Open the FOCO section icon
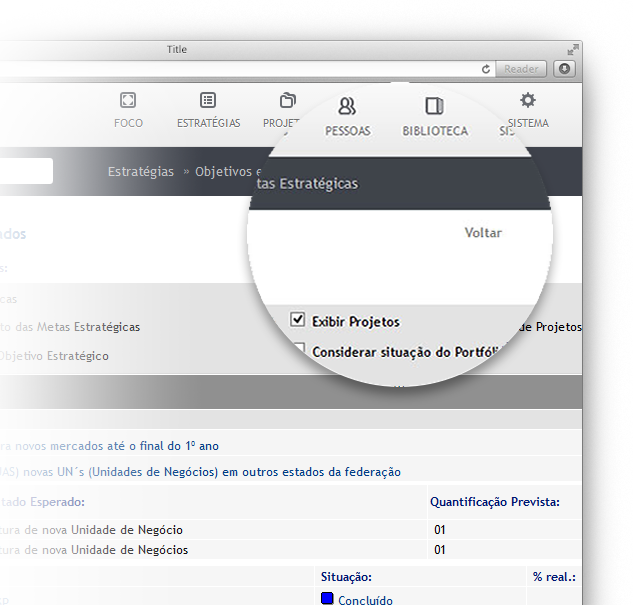The image size is (635, 605). click(128, 100)
